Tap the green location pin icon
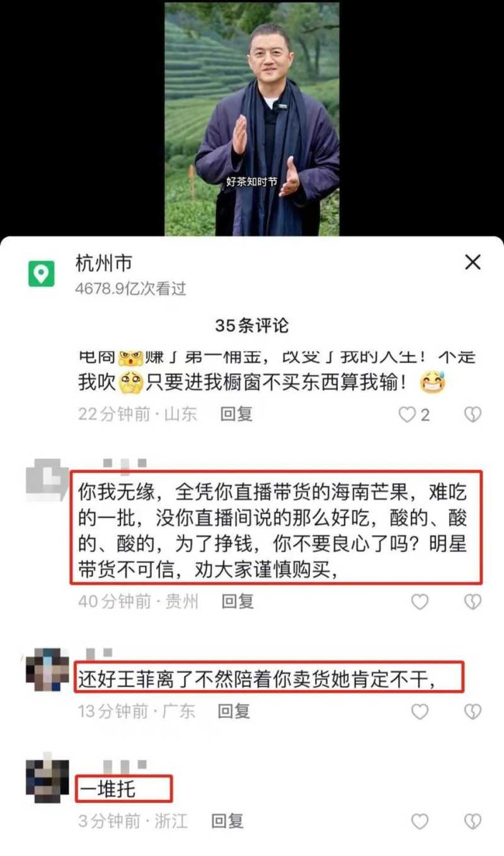The height and width of the screenshot is (856, 504). tap(42, 274)
